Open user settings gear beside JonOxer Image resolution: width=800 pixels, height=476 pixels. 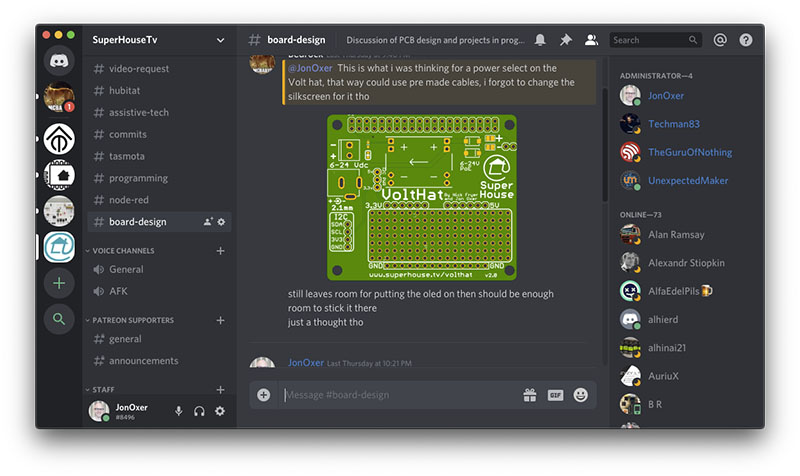220,411
